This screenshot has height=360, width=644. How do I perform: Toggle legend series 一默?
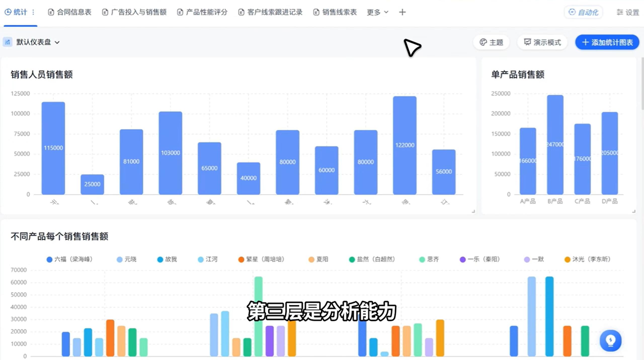534,259
